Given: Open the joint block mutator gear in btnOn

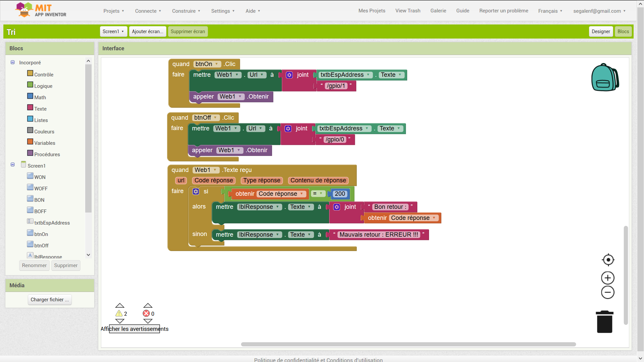Looking at the screenshot, I should pos(289,75).
